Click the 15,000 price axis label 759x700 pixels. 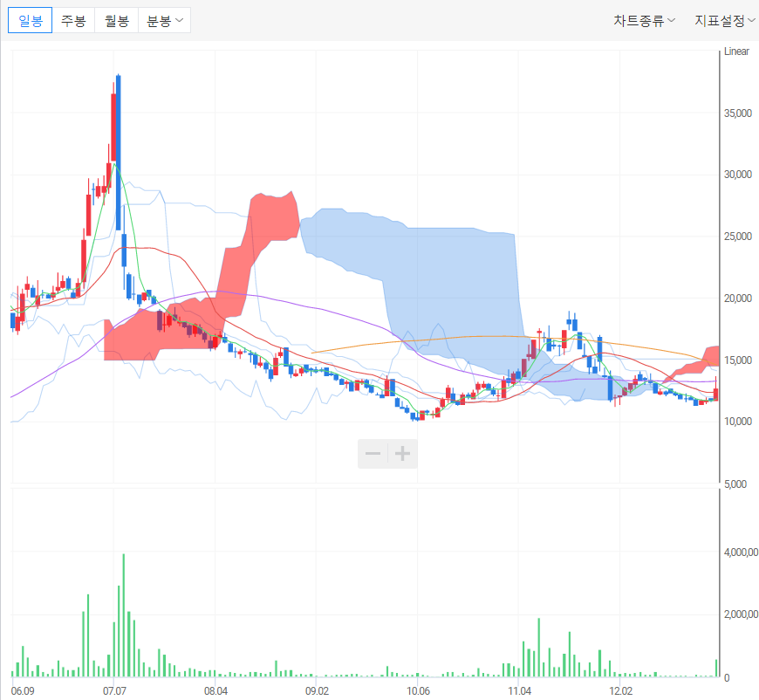[x=738, y=360]
